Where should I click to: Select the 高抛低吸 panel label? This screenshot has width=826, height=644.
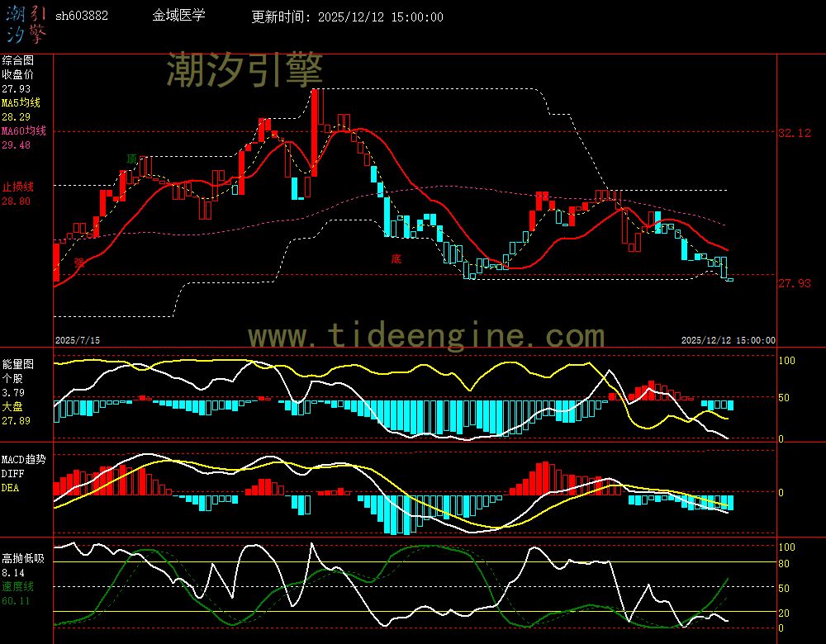coord(22,558)
